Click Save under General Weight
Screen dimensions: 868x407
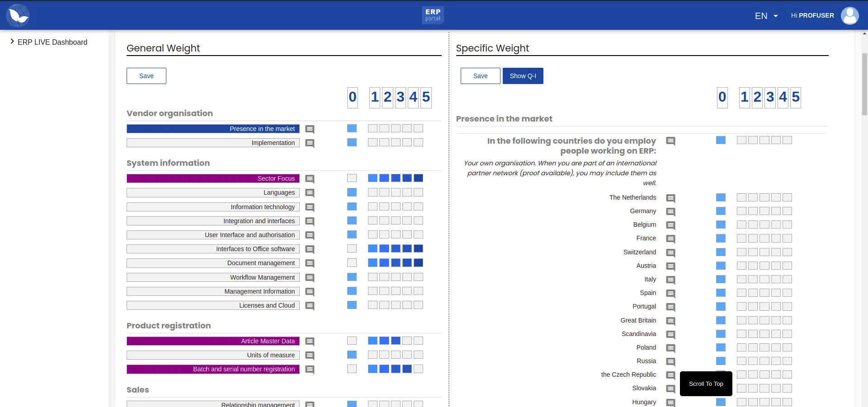(146, 76)
